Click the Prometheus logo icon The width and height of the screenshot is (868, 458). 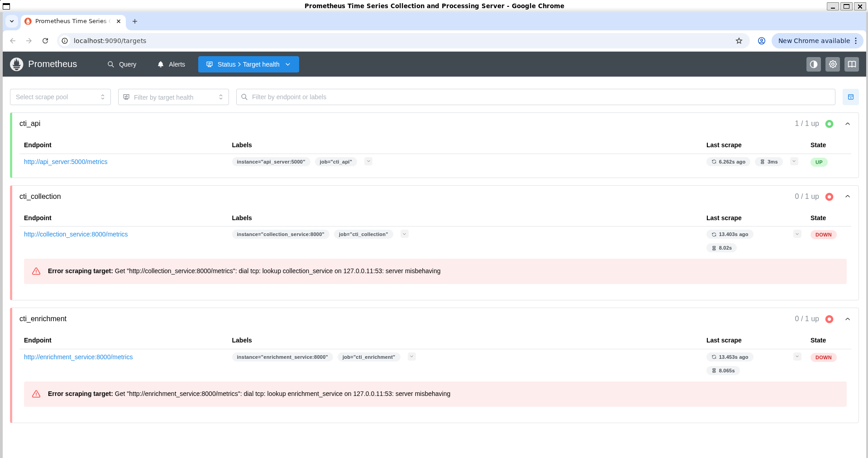17,64
